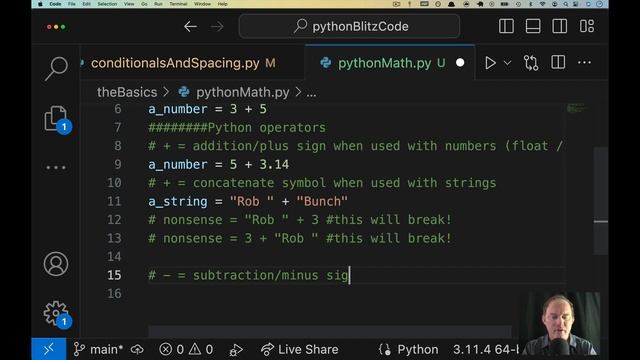Screen dimensions: 640x360
Task: Open the Run menu in menu bar
Action: pos(158,4)
